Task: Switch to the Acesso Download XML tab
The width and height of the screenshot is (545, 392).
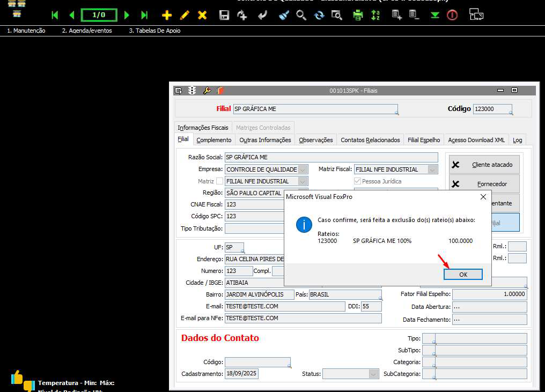Action: pyautogui.click(x=476, y=140)
